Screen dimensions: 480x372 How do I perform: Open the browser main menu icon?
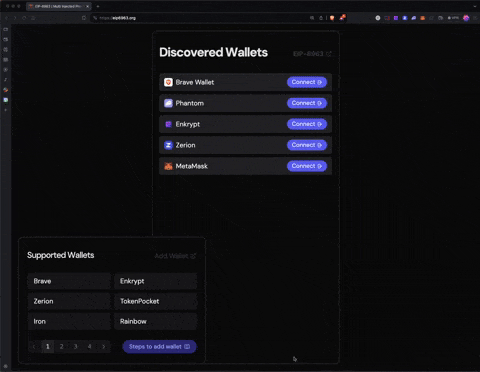tap(475, 18)
